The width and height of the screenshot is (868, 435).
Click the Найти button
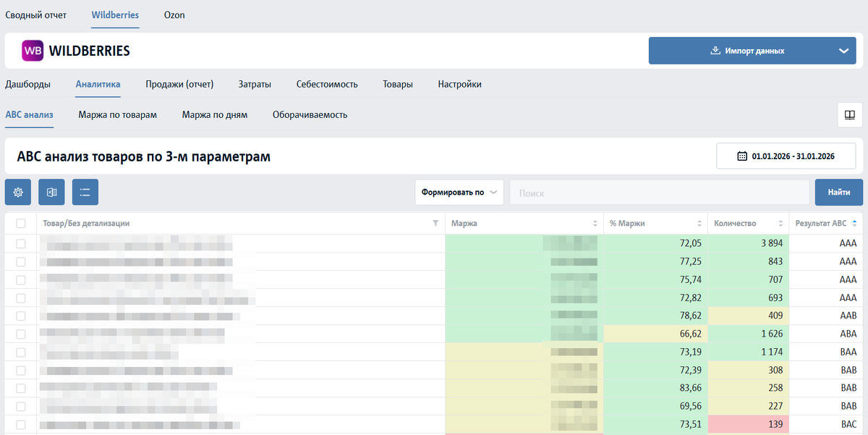coord(839,193)
